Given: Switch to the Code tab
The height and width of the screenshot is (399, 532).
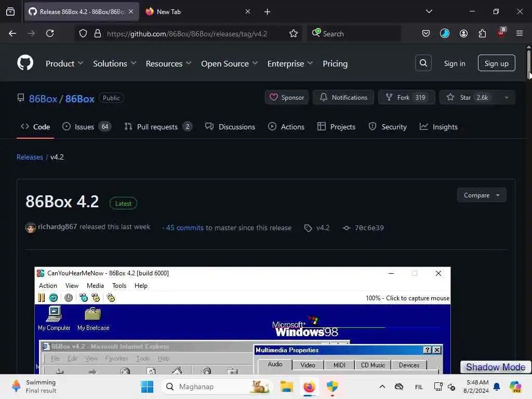Looking at the screenshot, I should click(x=35, y=127).
